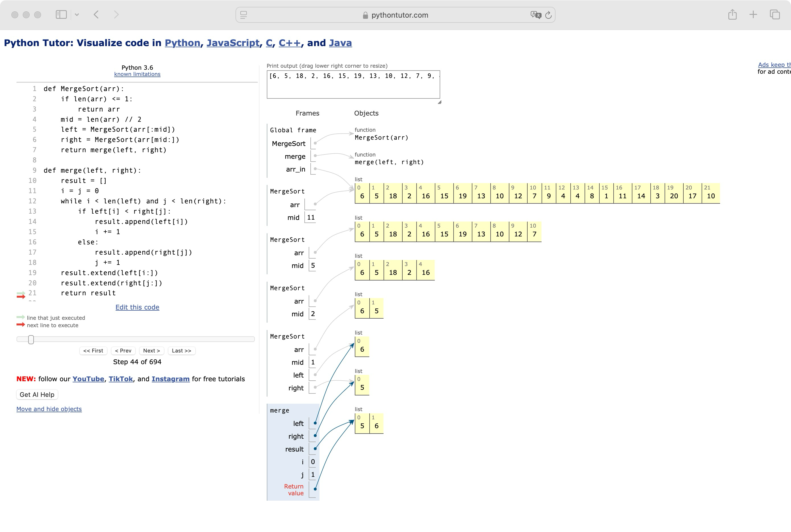The image size is (791, 532).
Task: Open the known limitations link
Action: [x=137, y=74]
